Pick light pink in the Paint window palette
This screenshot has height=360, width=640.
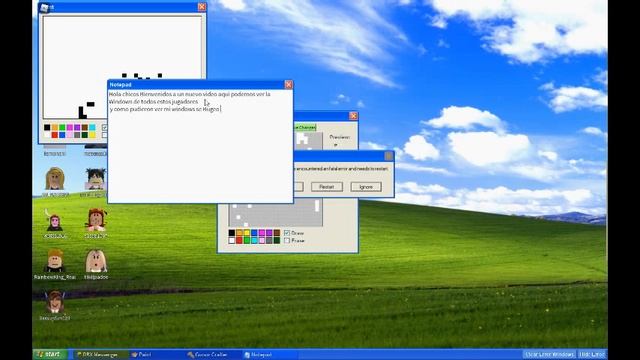70,135
